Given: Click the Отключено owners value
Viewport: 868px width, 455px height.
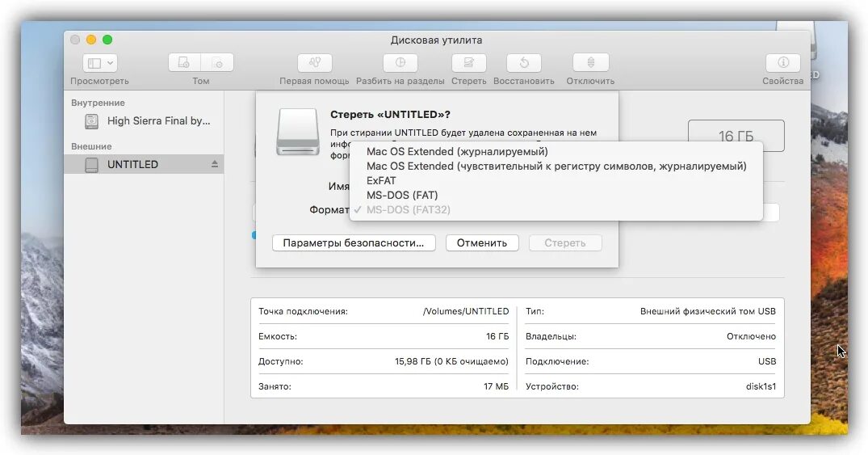Looking at the screenshot, I should [x=751, y=336].
